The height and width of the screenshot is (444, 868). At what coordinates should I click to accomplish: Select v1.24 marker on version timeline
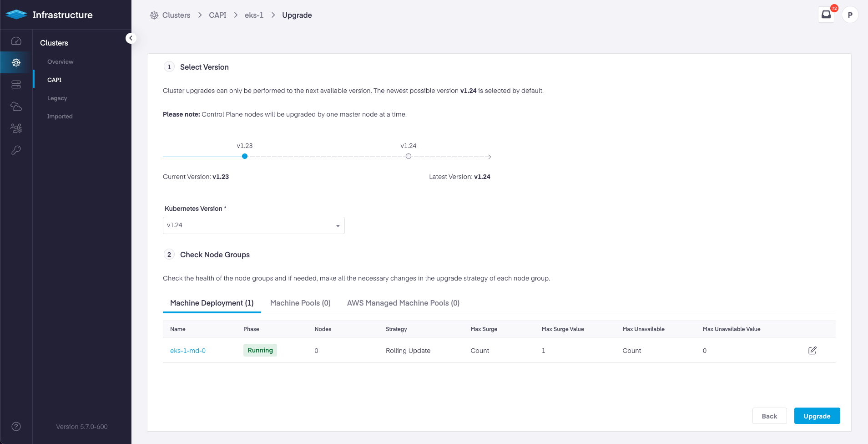(409, 156)
